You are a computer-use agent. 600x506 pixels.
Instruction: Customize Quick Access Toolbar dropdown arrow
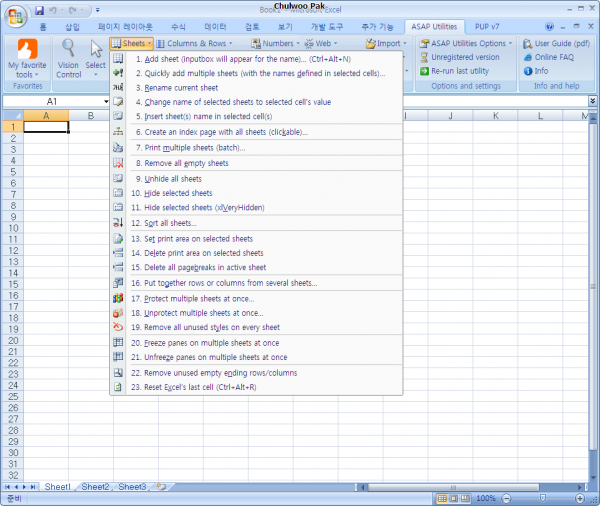click(x=98, y=10)
